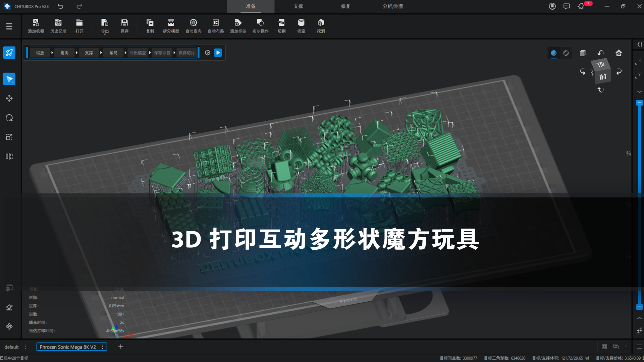Click the 保存切片 workflow step button
The width and height of the screenshot is (644, 362).
pyautogui.click(x=186, y=53)
